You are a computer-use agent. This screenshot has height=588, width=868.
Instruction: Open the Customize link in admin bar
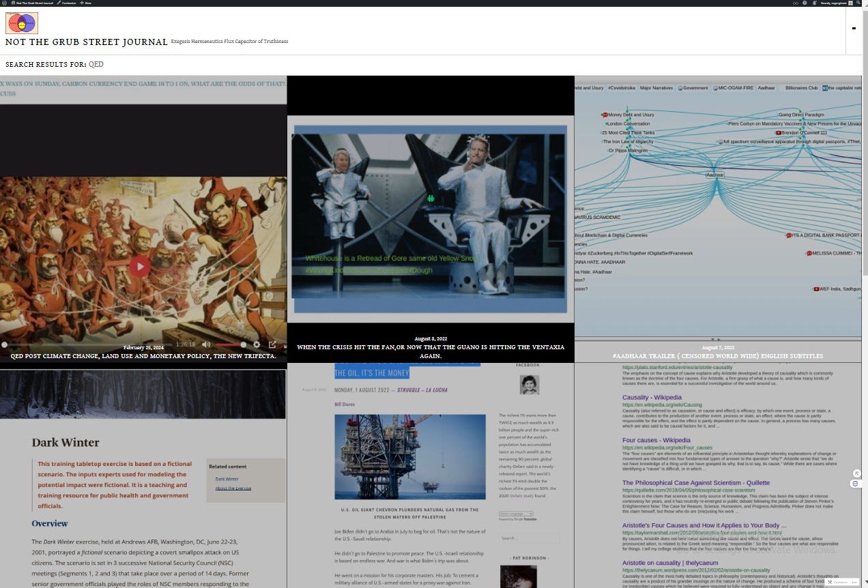pos(68,3)
